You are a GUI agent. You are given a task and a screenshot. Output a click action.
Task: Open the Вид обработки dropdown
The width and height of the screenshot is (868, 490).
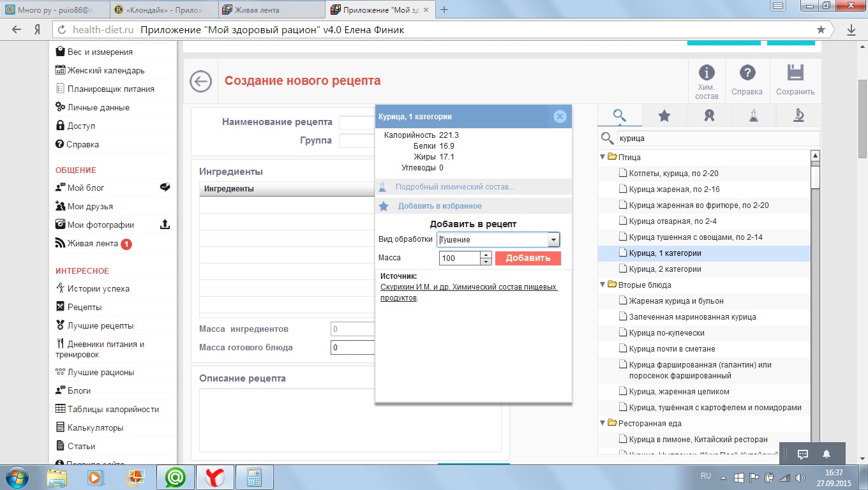tap(554, 240)
